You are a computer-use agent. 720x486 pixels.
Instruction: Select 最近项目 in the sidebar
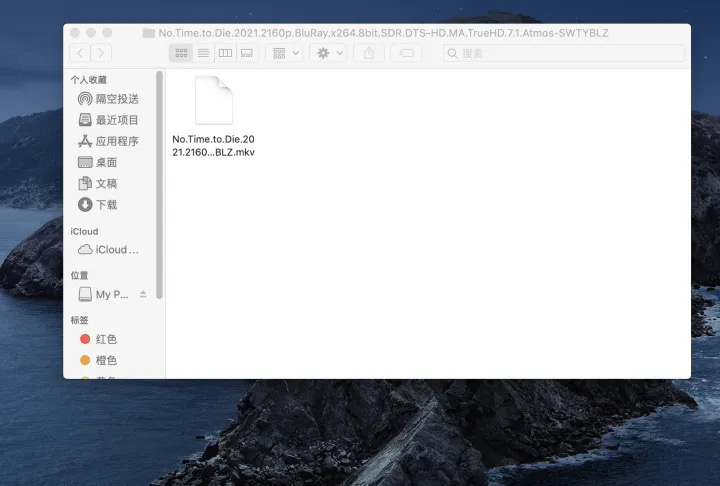pyautogui.click(x=108, y=120)
